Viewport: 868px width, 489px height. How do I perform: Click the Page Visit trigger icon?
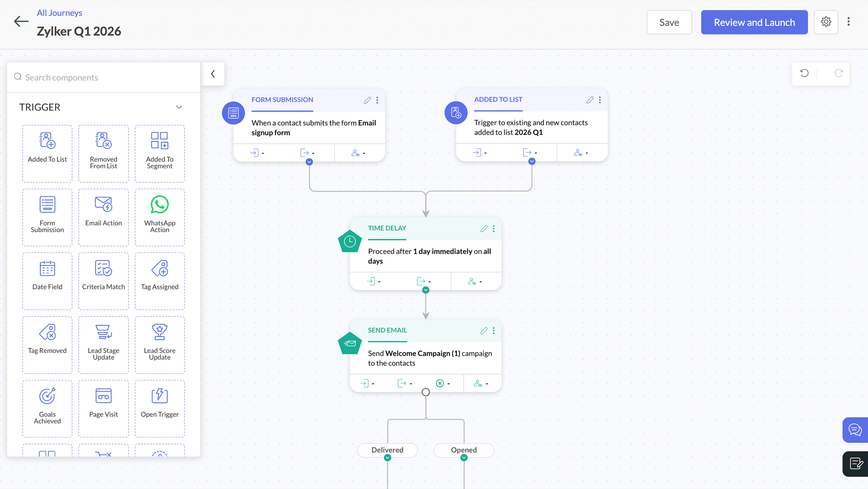103,396
